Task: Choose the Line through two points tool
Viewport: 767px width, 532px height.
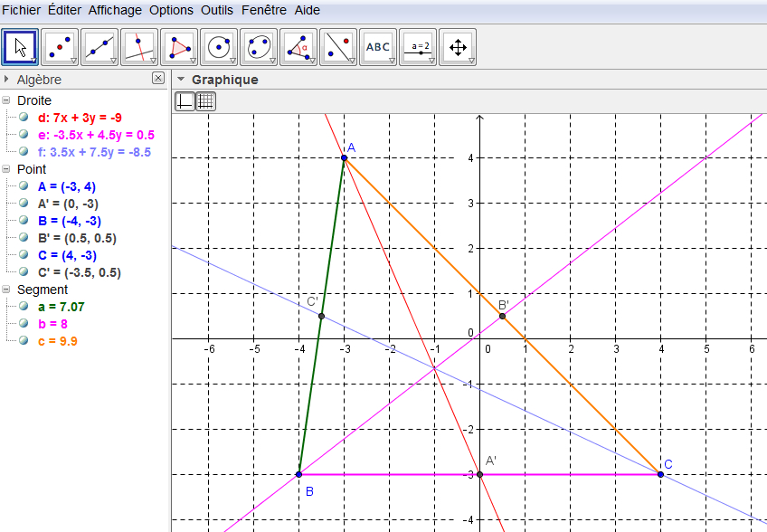Action: (99, 47)
